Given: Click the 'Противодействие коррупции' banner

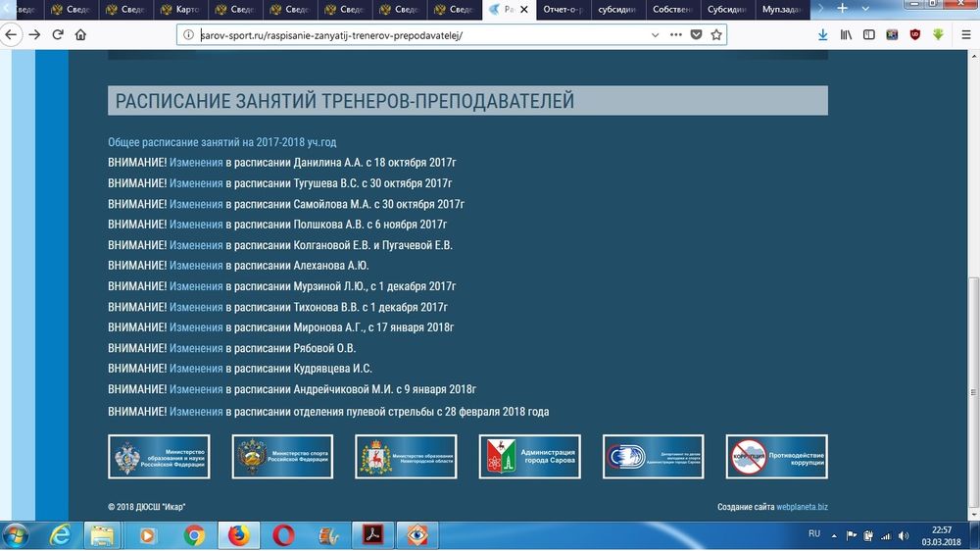Looking at the screenshot, I should tap(776, 457).
